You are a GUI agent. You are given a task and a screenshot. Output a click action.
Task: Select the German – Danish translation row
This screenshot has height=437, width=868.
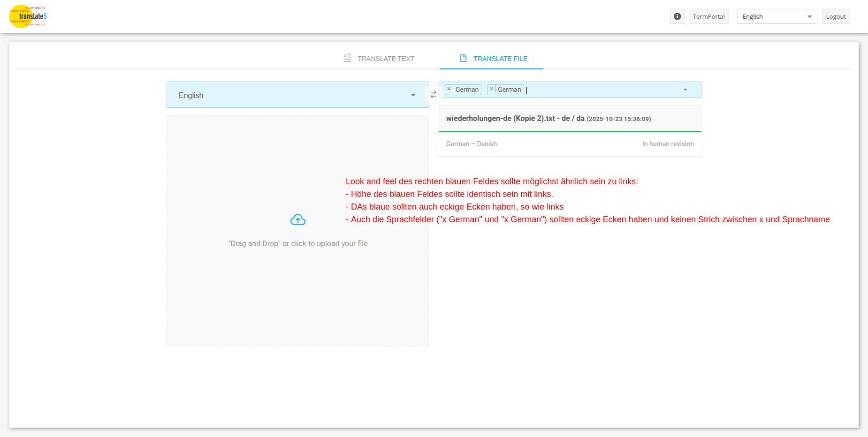click(472, 144)
